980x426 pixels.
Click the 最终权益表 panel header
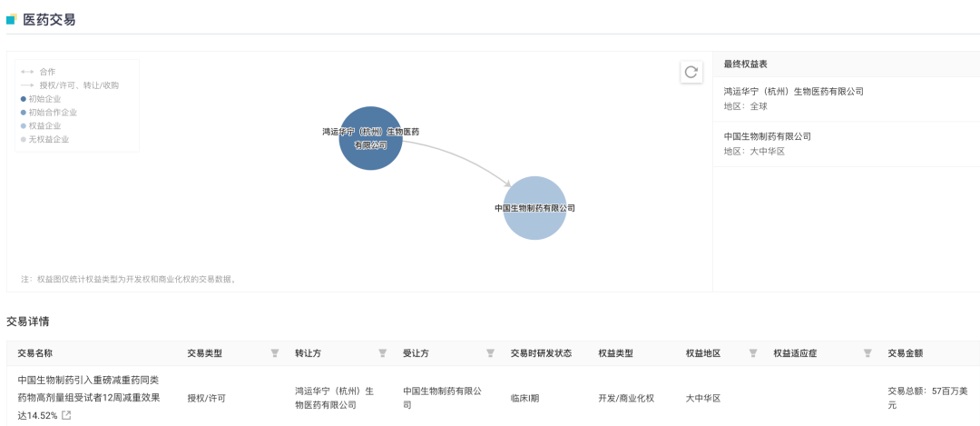tap(847, 64)
